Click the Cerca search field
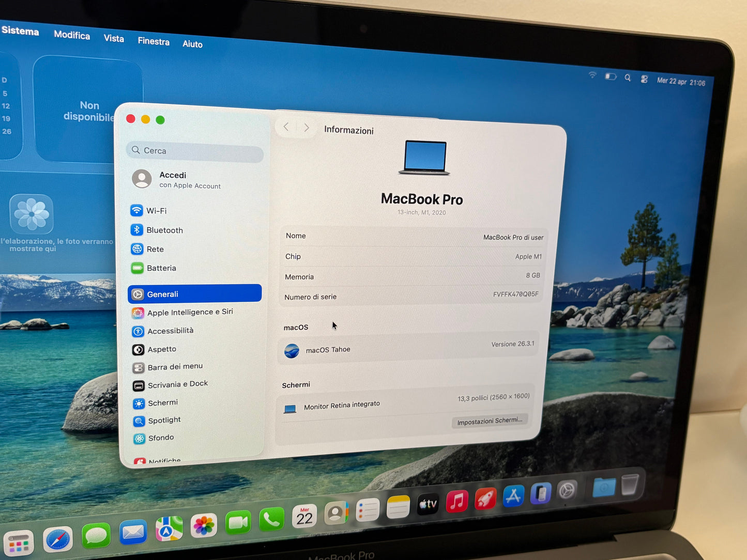Viewport: 747px width, 560px height. click(x=195, y=151)
